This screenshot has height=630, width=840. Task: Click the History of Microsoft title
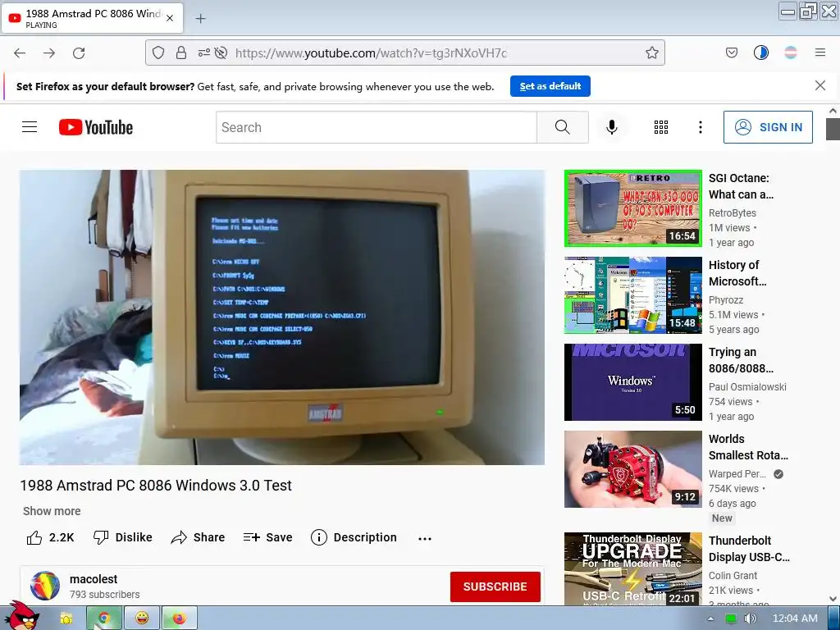point(737,273)
